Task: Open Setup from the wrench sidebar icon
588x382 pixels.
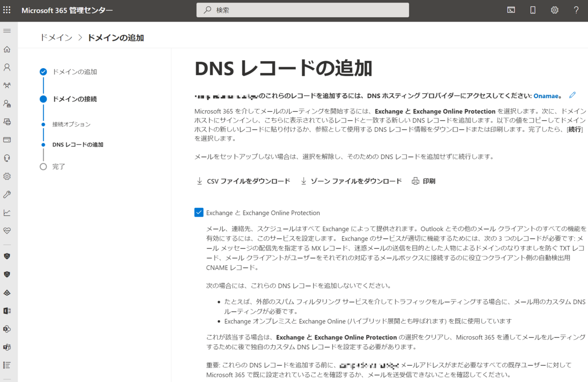Action: pyautogui.click(x=7, y=194)
